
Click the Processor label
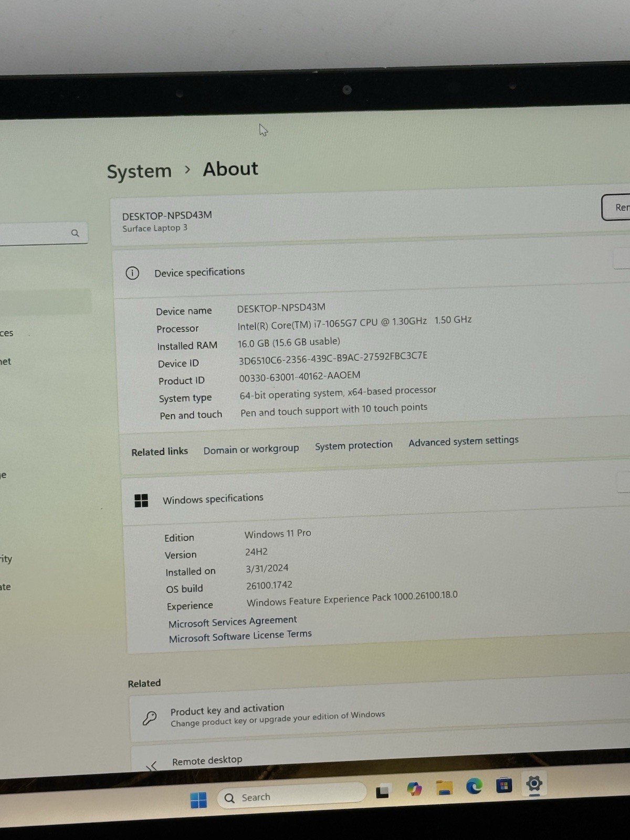tap(177, 329)
